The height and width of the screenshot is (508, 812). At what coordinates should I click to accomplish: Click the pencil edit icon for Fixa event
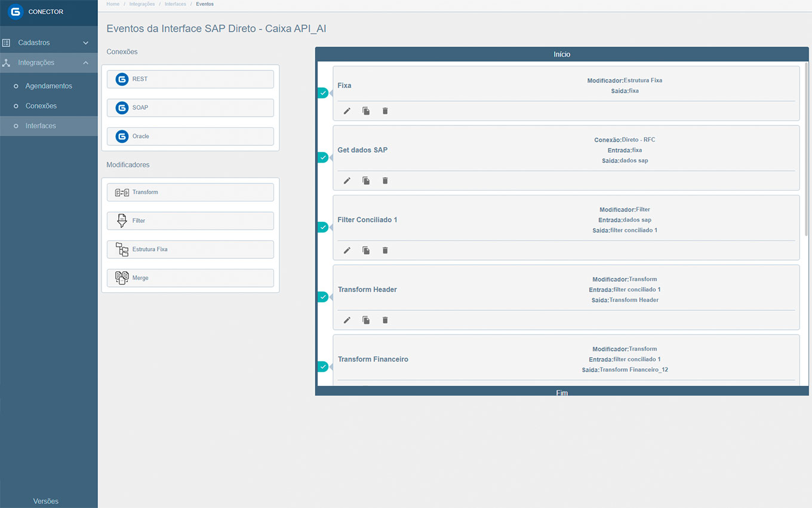click(347, 111)
